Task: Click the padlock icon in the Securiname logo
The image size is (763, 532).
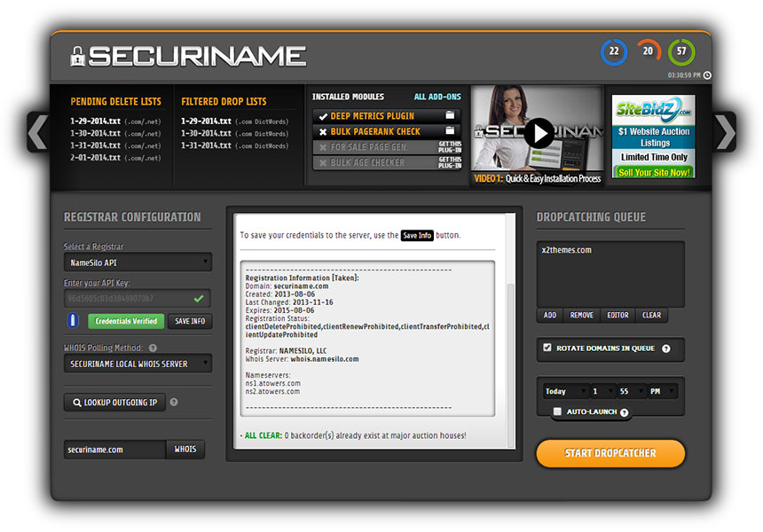Action: (77, 56)
